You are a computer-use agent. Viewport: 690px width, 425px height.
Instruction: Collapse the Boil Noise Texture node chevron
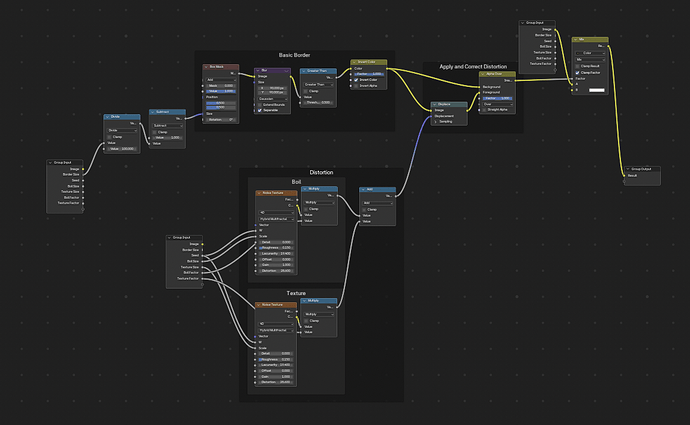pos(259,193)
